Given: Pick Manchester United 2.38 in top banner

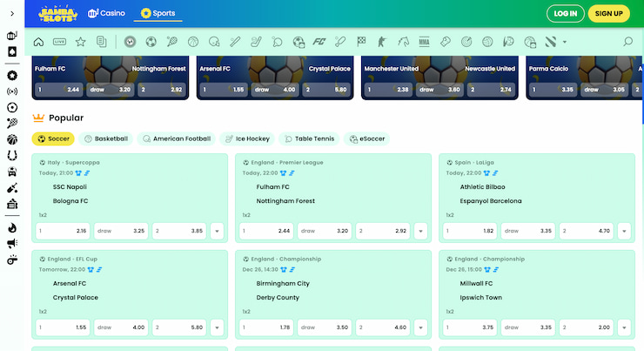Looking at the screenshot, I should coord(388,90).
